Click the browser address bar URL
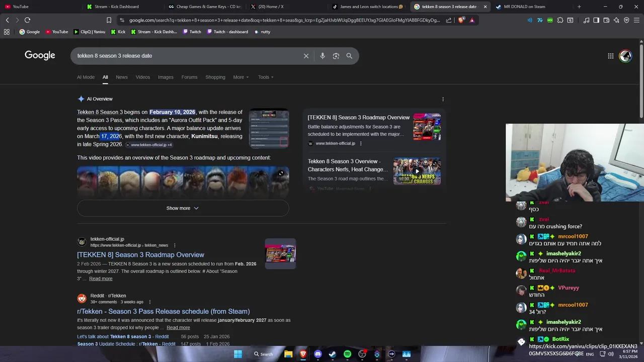The image size is (644, 362). (284, 20)
